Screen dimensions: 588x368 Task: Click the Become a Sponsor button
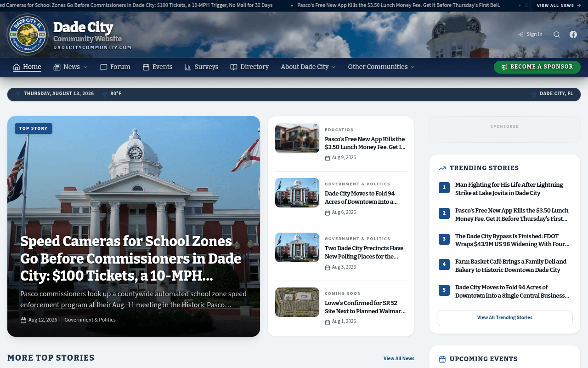click(537, 67)
